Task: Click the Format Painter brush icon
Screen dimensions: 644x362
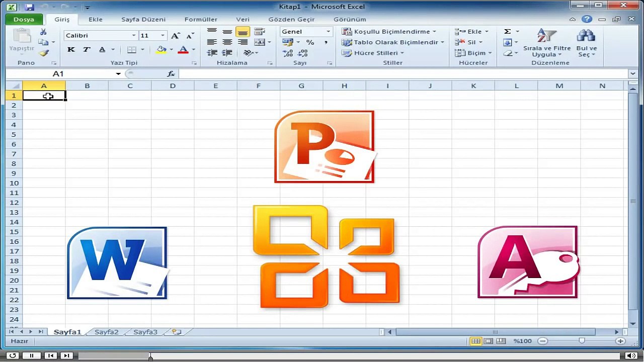Action: pyautogui.click(x=44, y=53)
